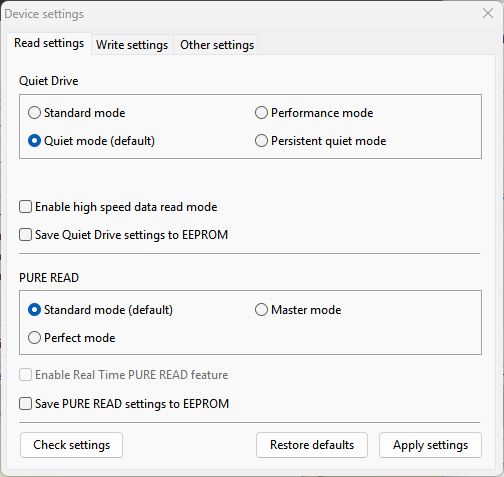Click the Device settings window title
The width and height of the screenshot is (504, 477).
pyautogui.click(x=44, y=14)
